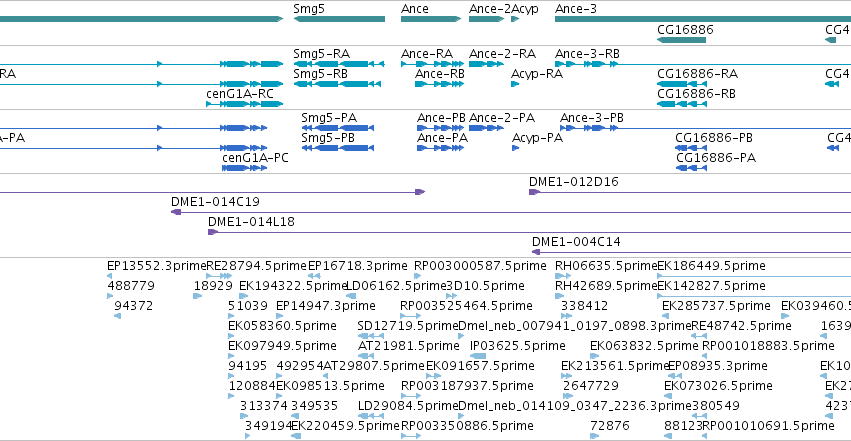The image size is (851, 441).
Task: Select EST RE28794.5prime
Action: tap(257, 266)
